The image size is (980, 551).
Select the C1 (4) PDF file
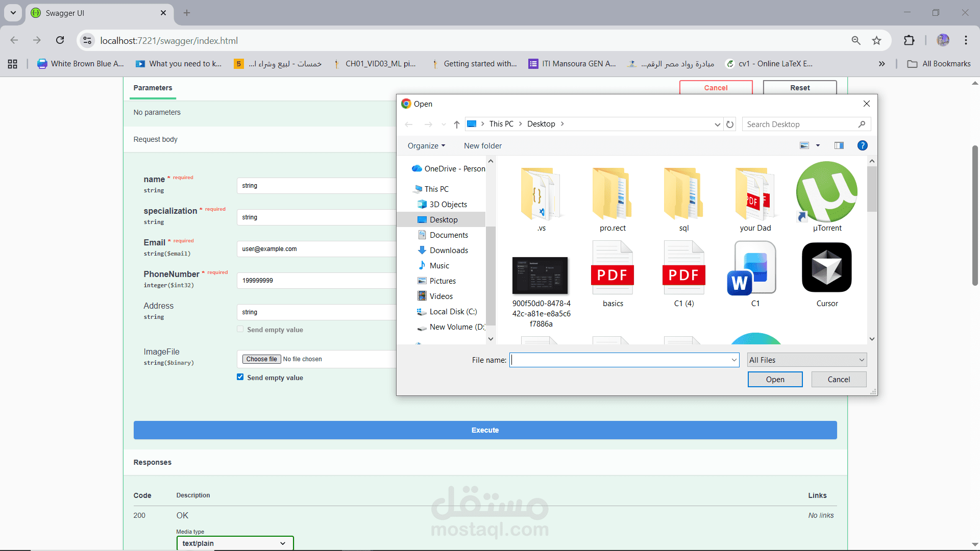pyautogui.click(x=684, y=274)
